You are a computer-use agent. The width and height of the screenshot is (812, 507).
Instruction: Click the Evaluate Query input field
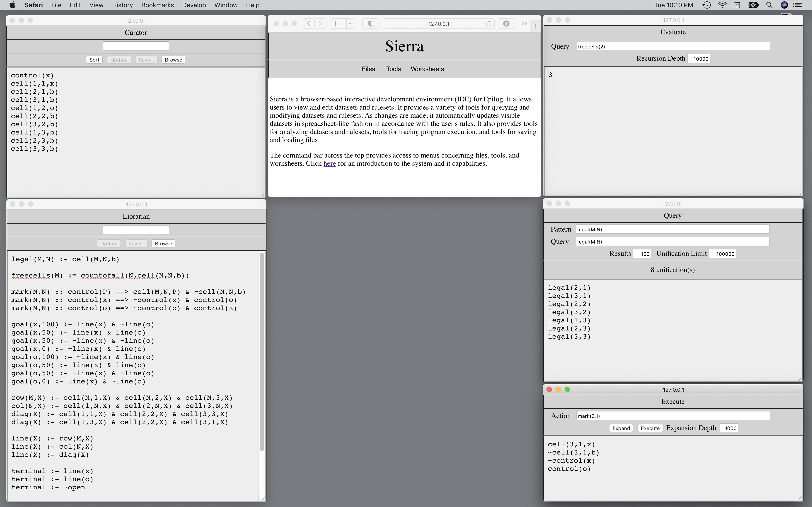coord(672,47)
